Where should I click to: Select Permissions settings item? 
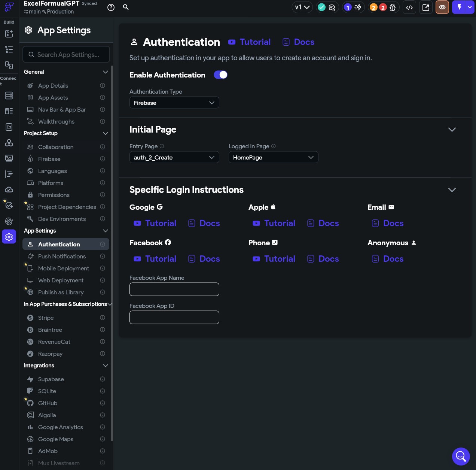[x=66, y=195]
